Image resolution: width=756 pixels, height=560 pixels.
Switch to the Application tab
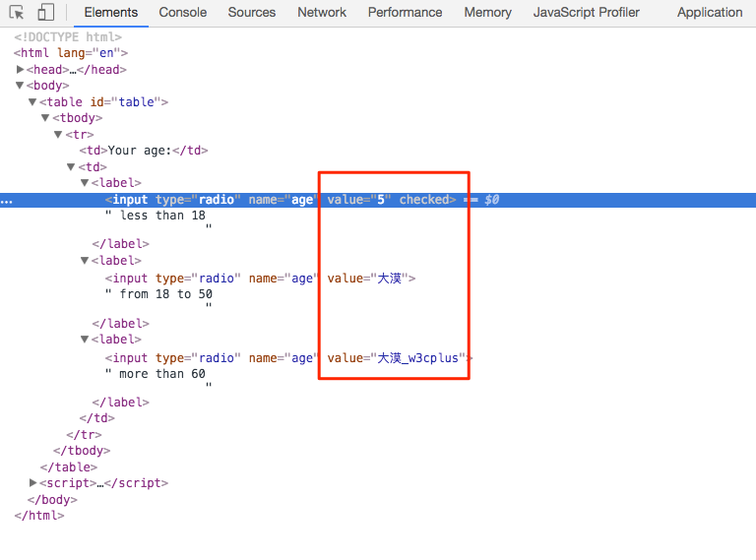click(x=710, y=13)
